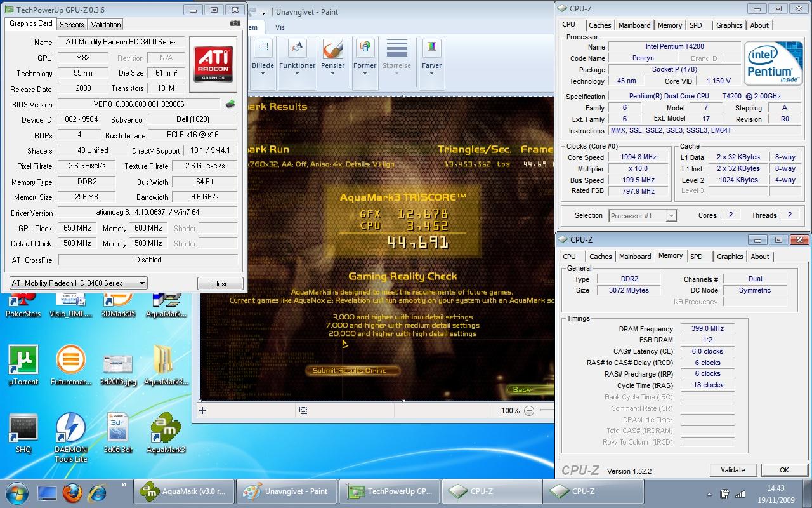Click Validate in CPU-Z

pos(733,470)
